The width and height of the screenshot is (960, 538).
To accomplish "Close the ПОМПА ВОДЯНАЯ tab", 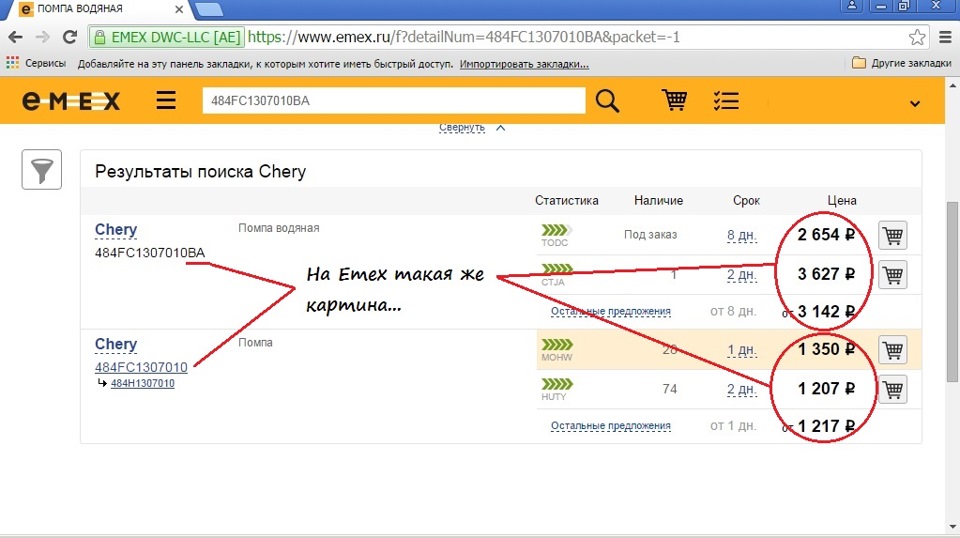I will [x=179, y=9].
